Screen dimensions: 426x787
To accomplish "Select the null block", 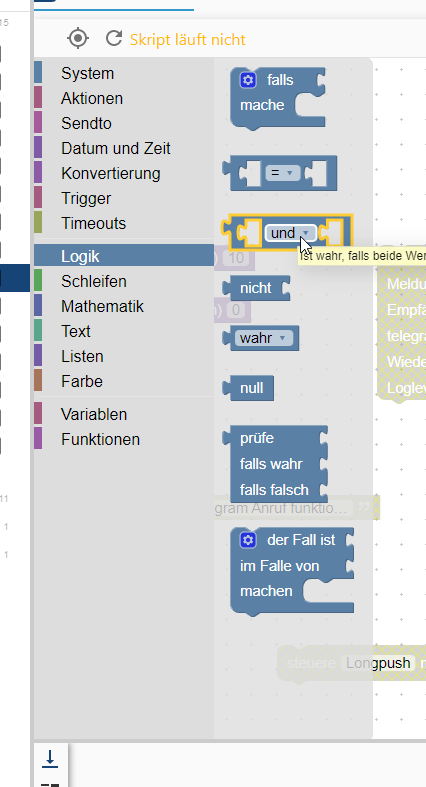I will coord(248,388).
